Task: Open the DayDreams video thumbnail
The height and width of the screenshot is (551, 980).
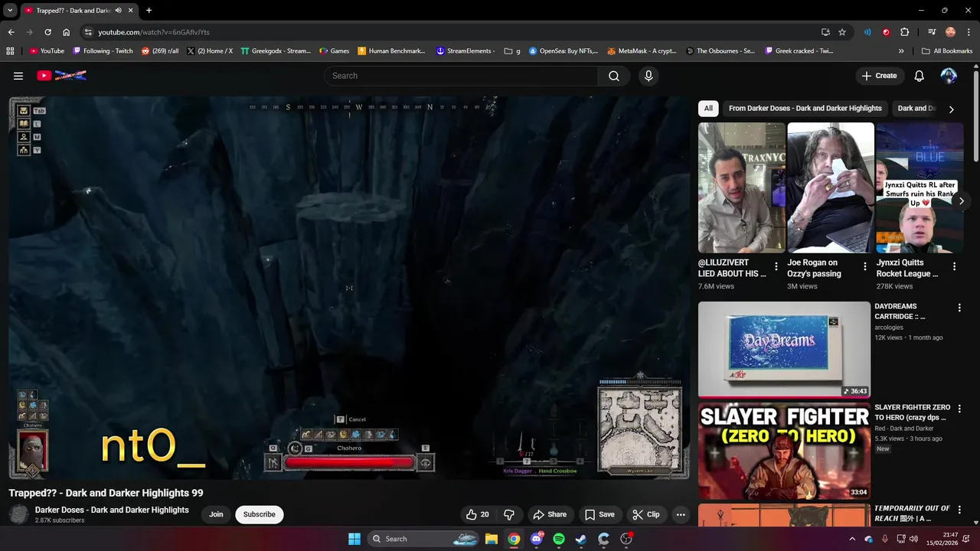Action: [x=784, y=349]
